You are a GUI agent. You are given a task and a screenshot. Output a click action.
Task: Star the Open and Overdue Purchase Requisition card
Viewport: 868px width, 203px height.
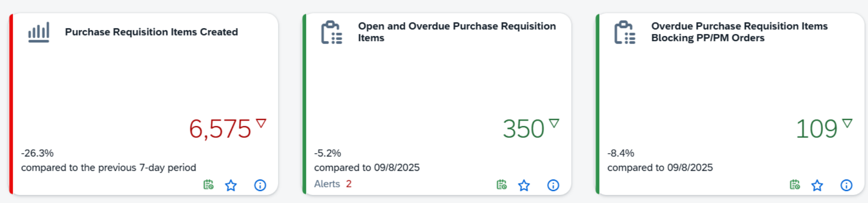pyautogui.click(x=524, y=185)
